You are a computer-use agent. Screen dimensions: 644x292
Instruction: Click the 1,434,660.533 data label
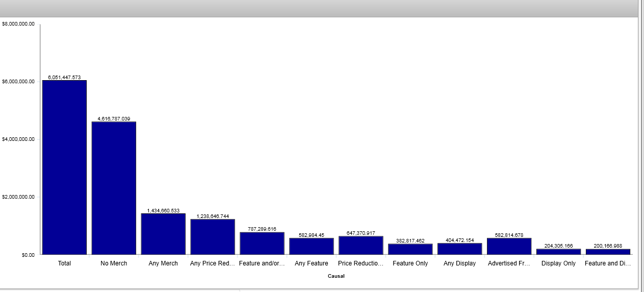(x=163, y=210)
